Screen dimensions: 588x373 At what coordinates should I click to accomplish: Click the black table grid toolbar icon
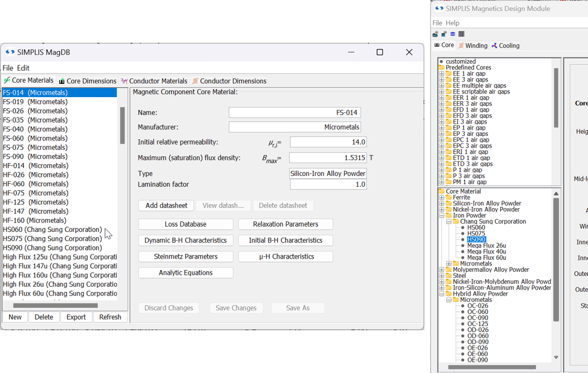[x=461, y=34]
